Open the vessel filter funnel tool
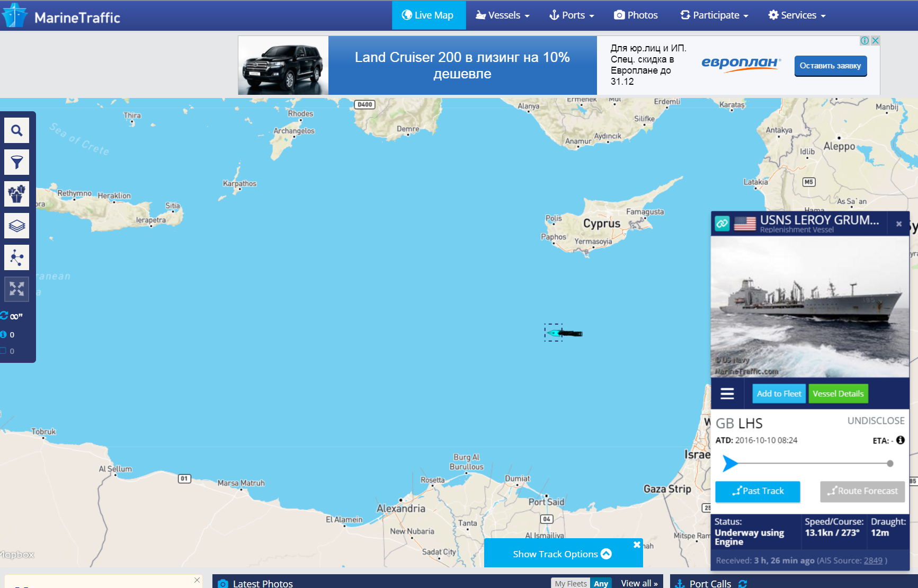This screenshot has height=588, width=918. pos(17,162)
